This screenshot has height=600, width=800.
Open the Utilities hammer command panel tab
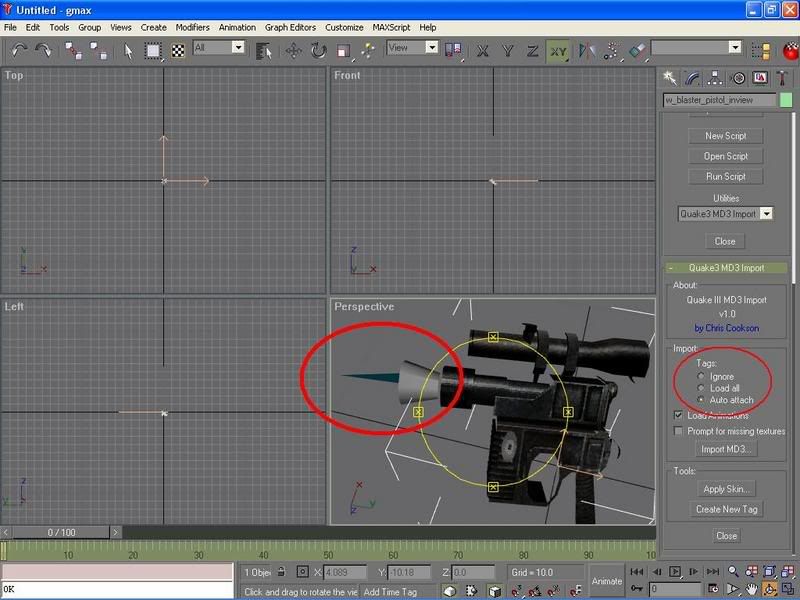782,78
